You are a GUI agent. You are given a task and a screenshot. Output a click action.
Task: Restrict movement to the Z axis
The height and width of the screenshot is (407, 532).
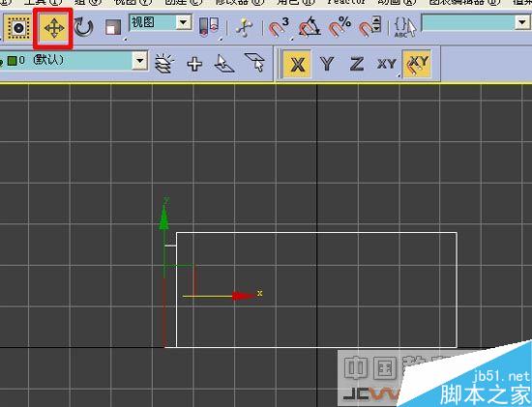(357, 64)
